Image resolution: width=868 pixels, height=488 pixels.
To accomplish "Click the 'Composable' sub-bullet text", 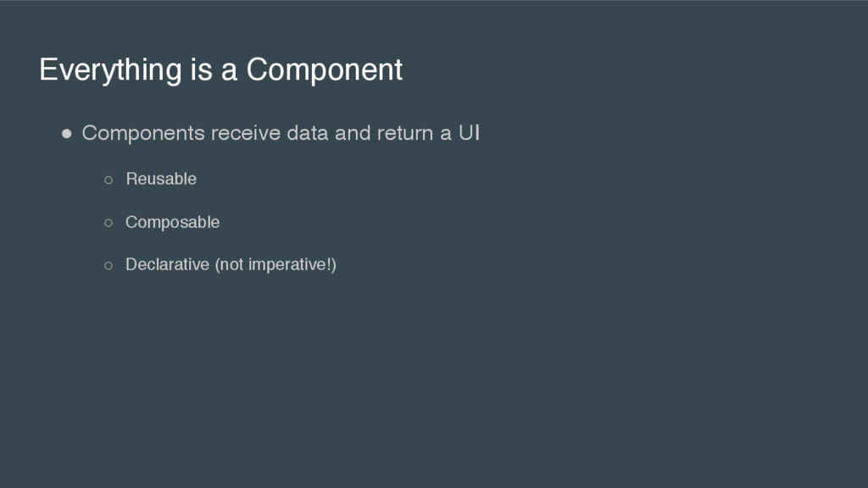I will click(x=173, y=222).
